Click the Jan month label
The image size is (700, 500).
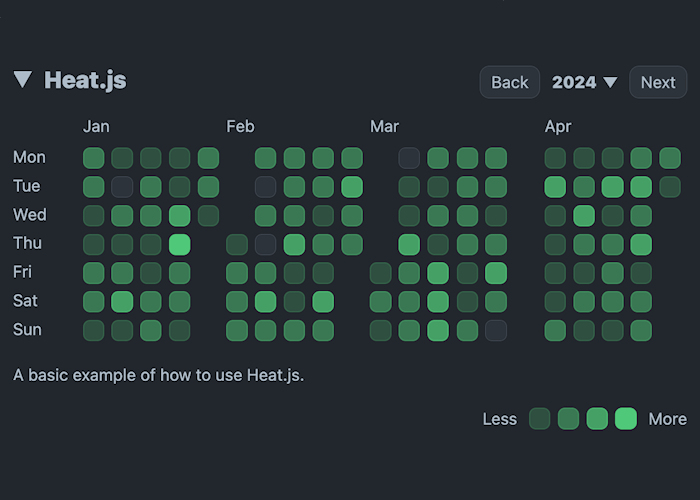(x=96, y=126)
